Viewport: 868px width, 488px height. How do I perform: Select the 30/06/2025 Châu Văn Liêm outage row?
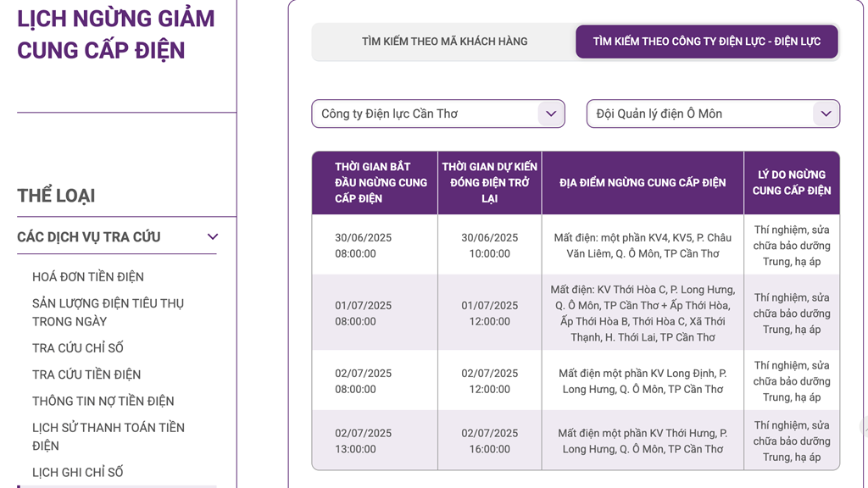576,245
